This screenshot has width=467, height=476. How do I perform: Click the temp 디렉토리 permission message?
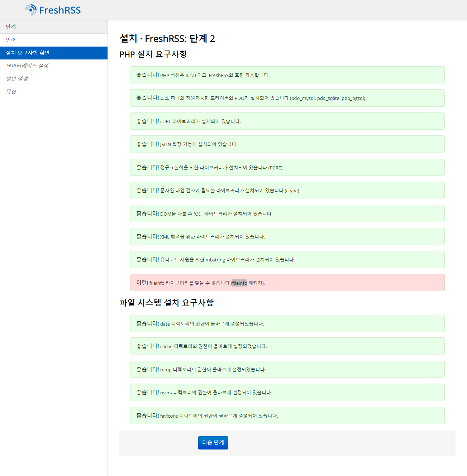[x=287, y=369]
